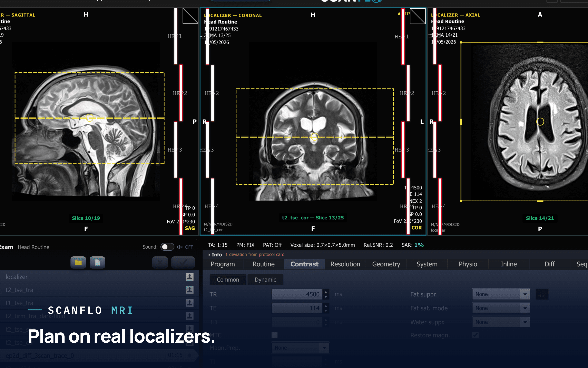
Task: Click the TE value field
Action: pyautogui.click(x=297, y=308)
